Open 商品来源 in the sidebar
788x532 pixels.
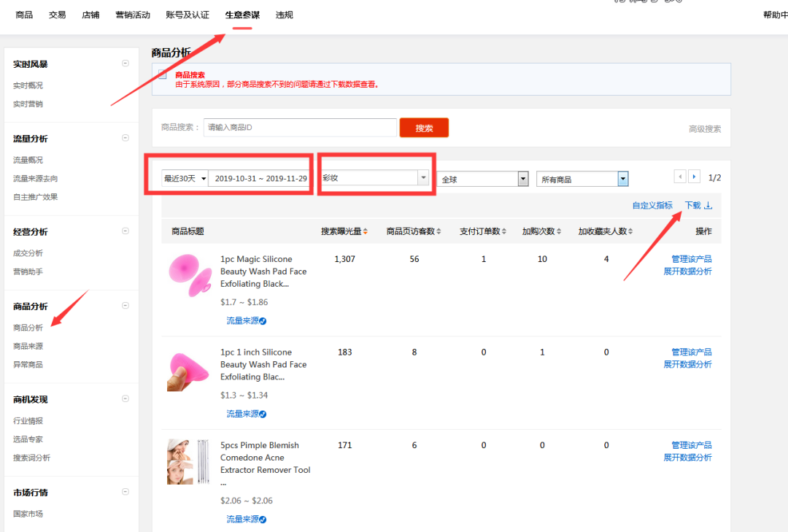click(28, 346)
